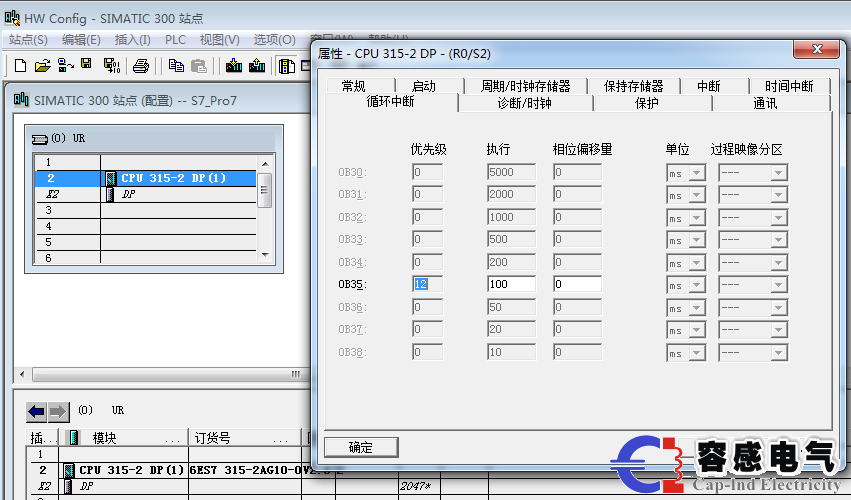Image resolution: width=851 pixels, height=500 pixels.
Task: Click the grayed Paste icon in the toolbar
Action: (199, 66)
